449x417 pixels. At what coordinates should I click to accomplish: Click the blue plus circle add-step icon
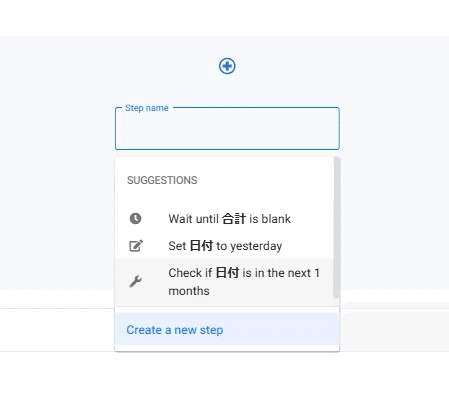point(227,66)
